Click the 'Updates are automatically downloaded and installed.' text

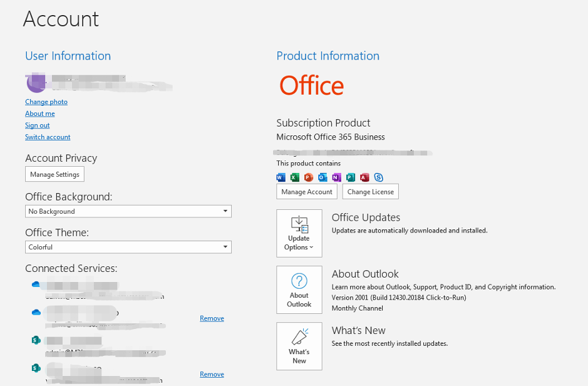click(x=410, y=231)
